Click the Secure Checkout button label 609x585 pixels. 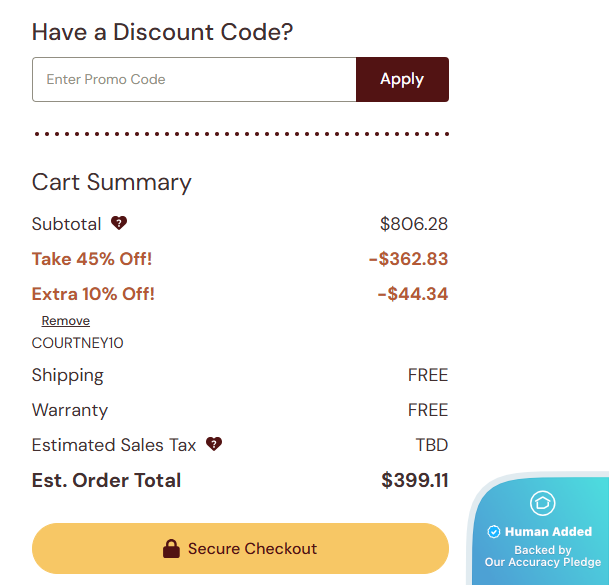(x=252, y=548)
